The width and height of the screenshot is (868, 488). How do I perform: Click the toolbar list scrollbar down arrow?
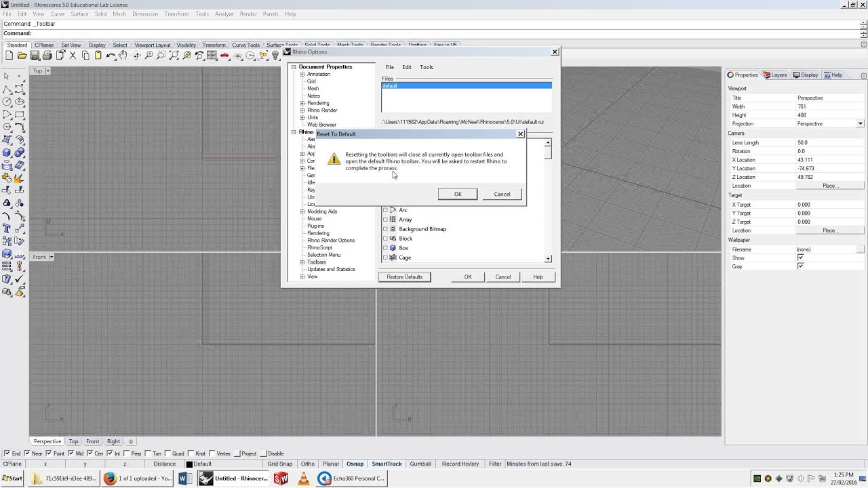point(548,259)
